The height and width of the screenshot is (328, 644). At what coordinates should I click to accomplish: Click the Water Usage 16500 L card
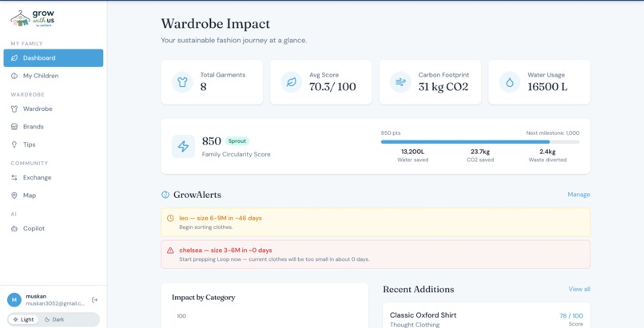539,82
